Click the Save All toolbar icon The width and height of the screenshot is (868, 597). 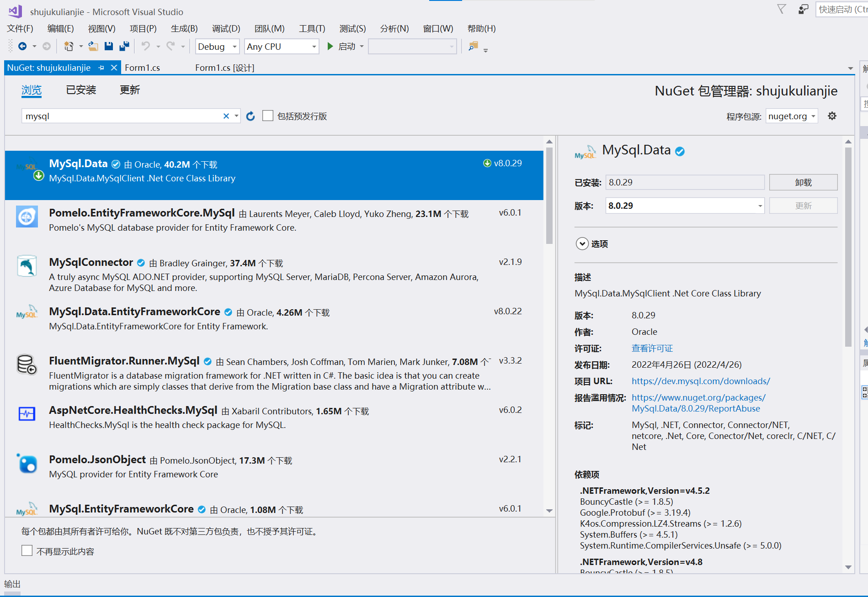coord(124,46)
